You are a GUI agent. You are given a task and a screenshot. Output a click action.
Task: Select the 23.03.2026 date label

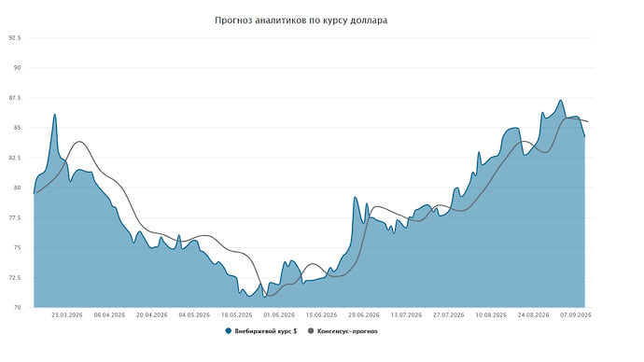(67, 315)
